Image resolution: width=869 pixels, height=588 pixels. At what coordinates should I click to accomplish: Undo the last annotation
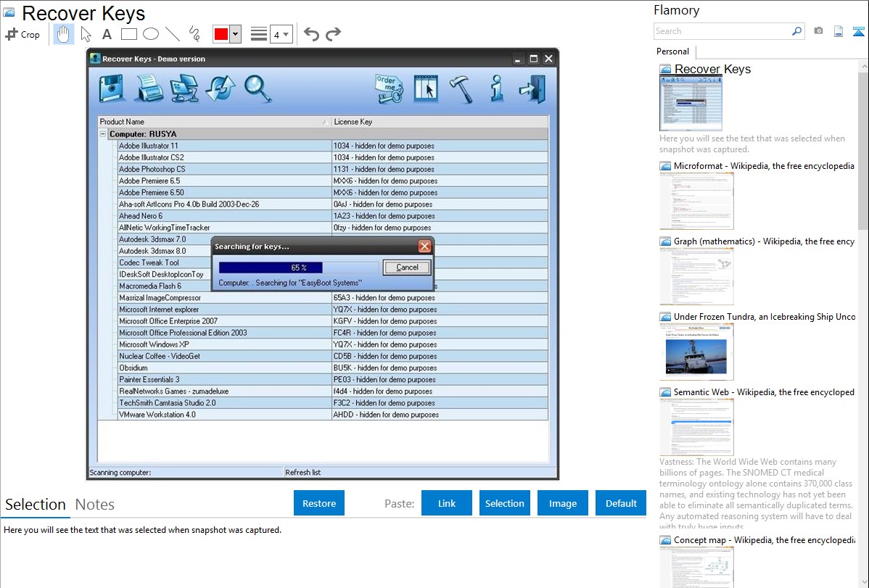(311, 34)
